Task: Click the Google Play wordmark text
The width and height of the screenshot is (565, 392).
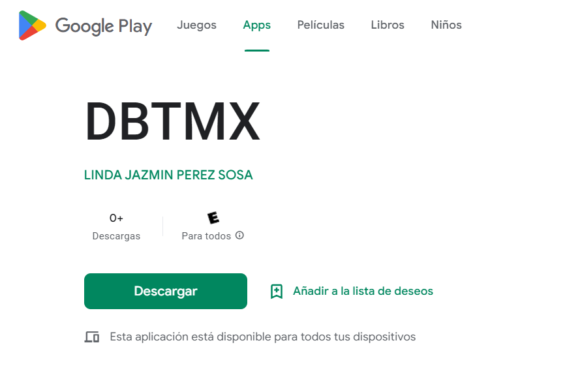Action: (104, 26)
